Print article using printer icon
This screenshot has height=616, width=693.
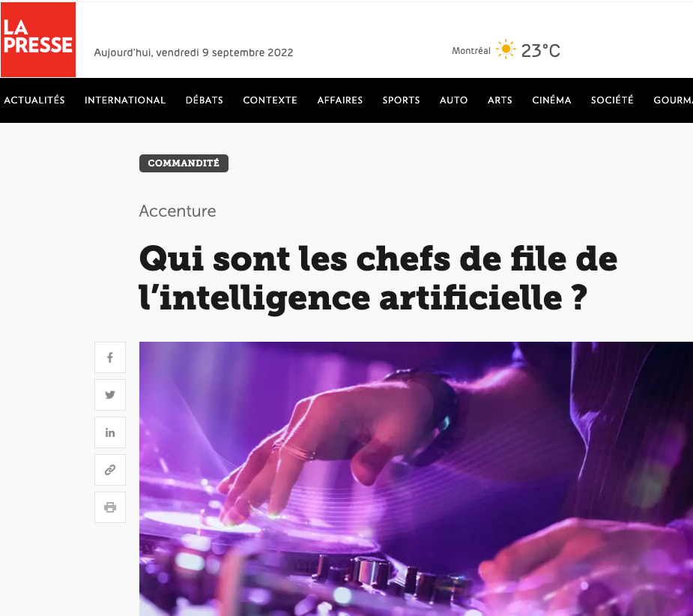[110, 507]
